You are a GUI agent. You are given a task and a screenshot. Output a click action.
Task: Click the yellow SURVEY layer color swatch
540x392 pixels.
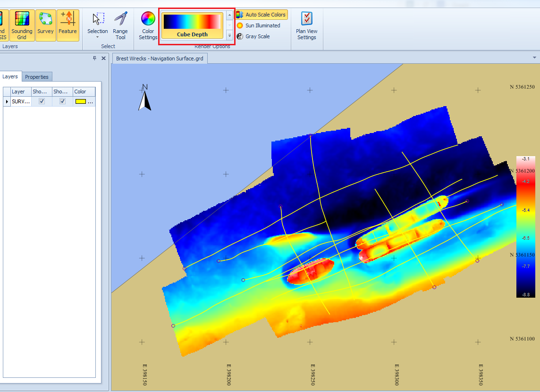(x=81, y=101)
